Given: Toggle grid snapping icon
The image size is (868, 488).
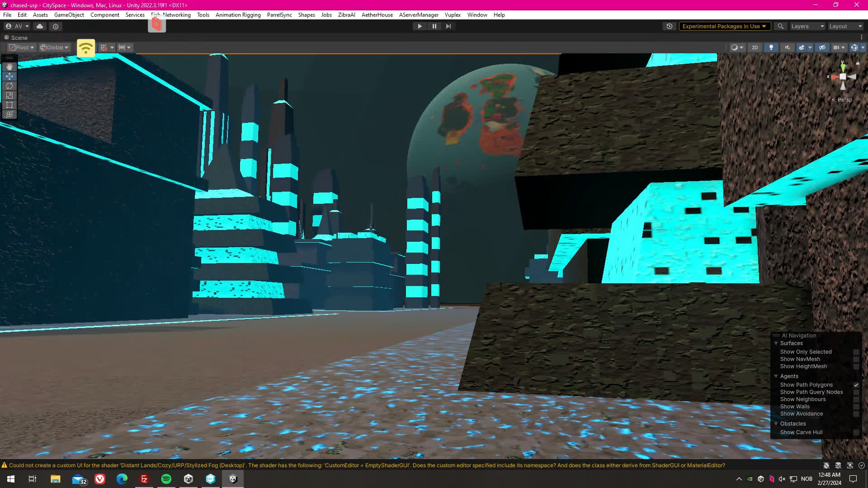Looking at the screenshot, I should 104,47.
